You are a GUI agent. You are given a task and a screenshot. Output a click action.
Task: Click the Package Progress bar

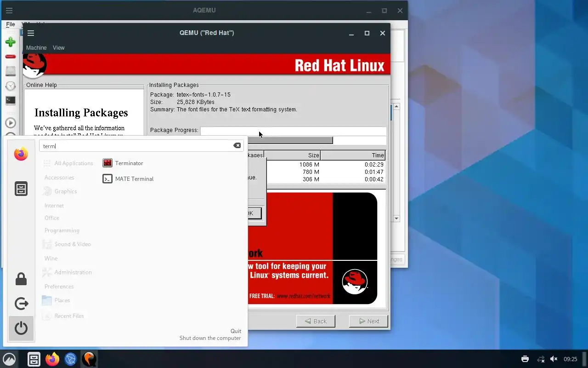click(x=293, y=130)
